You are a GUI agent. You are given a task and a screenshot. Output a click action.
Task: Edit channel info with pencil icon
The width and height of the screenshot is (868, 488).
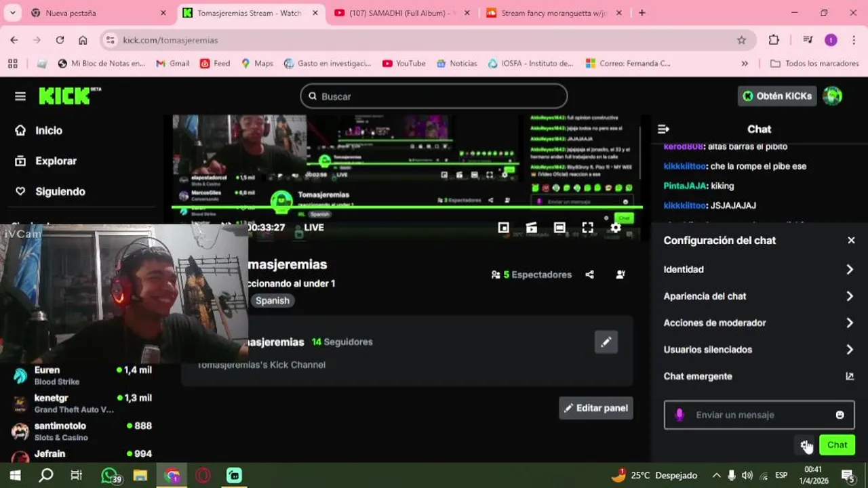(x=606, y=342)
